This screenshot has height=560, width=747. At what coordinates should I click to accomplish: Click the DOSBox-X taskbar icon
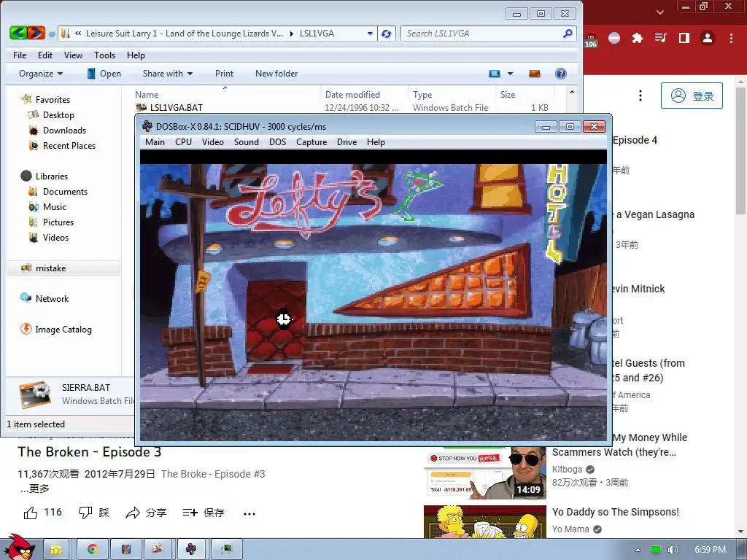pyautogui.click(x=191, y=550)
